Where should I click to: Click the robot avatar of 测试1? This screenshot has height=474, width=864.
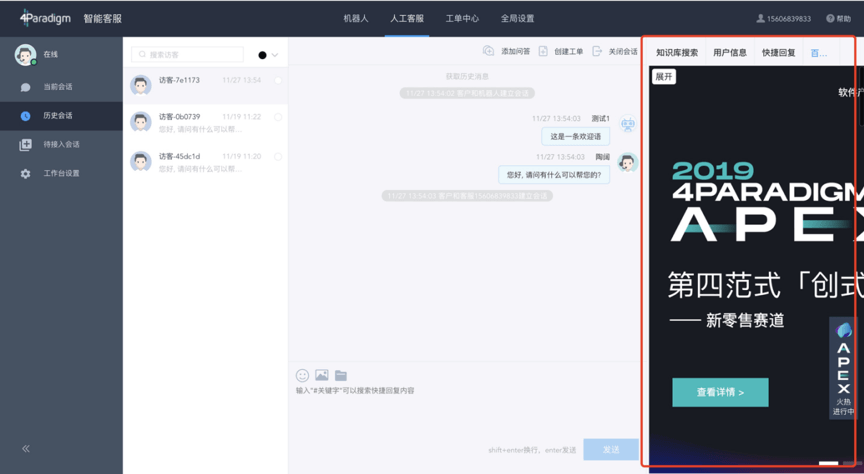click(628, 124)
